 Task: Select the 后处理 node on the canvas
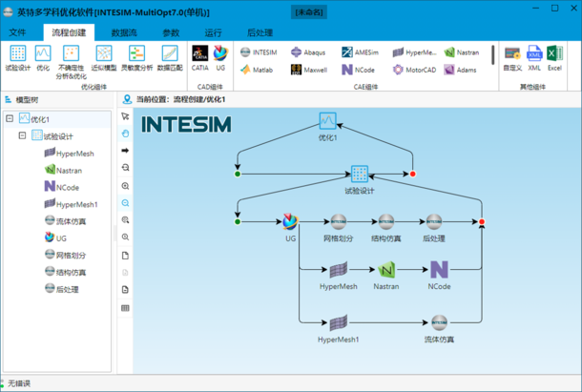(434, 221)
